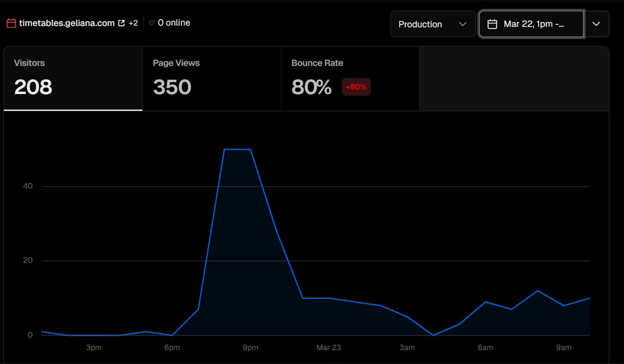The width and height of the screenshot is (624, 364).
Task: Click the grey online status dot
Action: click(x=151, y=23)
